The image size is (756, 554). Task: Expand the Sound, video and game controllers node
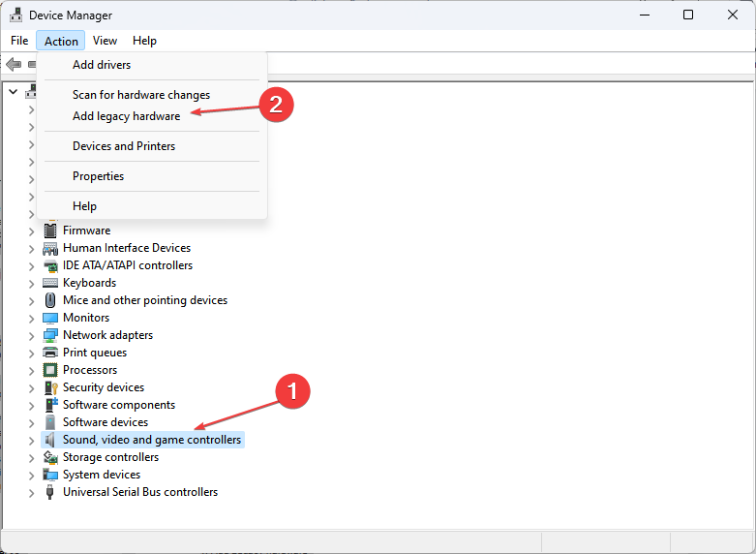pos(31,440)
